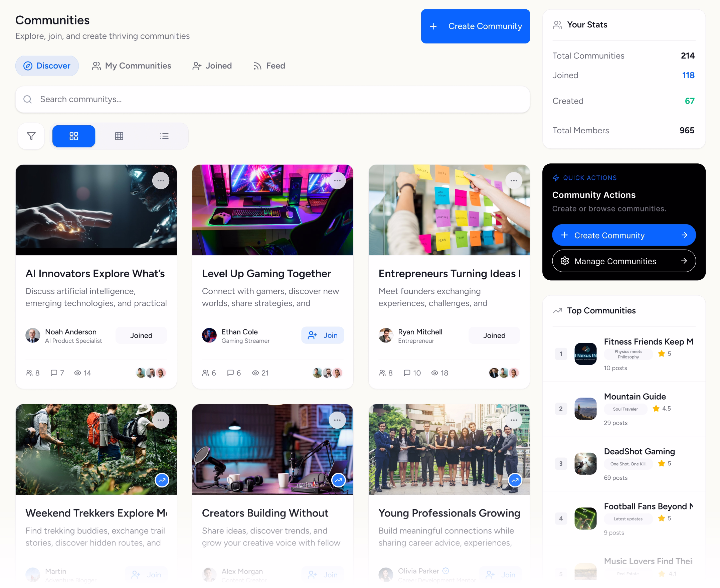Open the Joined tab

click(x=212, y=66)
